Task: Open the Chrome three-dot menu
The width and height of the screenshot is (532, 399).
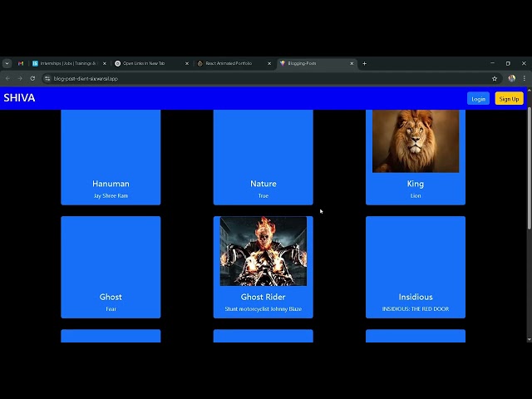Action: pyautogui.click(x=525, y=78)
